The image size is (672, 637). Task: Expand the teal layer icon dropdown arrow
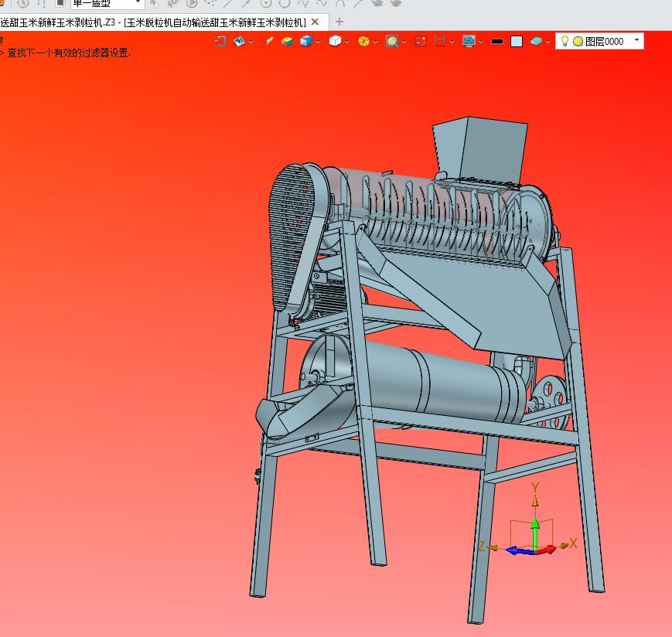[547, 42]
